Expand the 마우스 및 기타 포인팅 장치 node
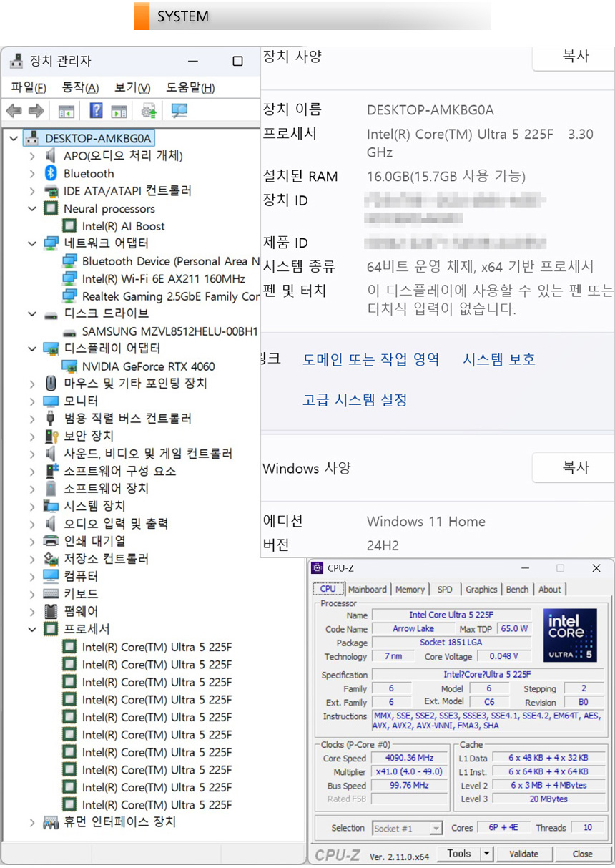Image resolution: width=615 pixels, height=868 pixels. 32,384
